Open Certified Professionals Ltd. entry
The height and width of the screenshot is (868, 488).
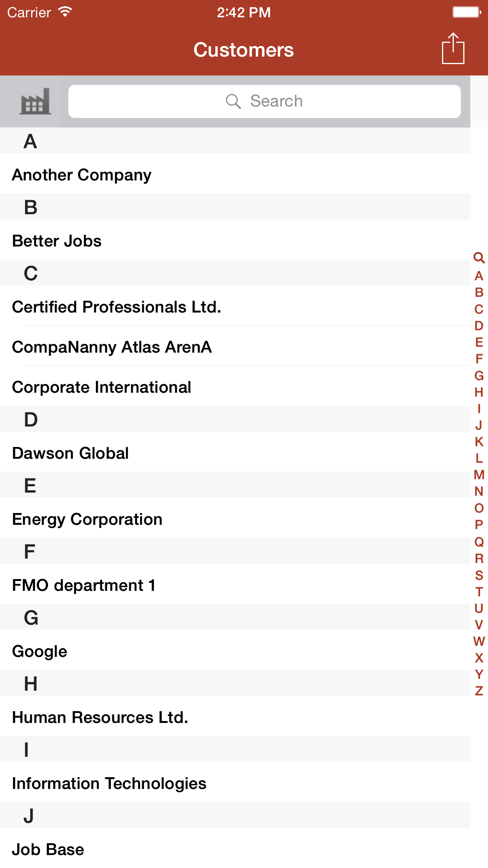pyautogui.click(x=117, y=307)
